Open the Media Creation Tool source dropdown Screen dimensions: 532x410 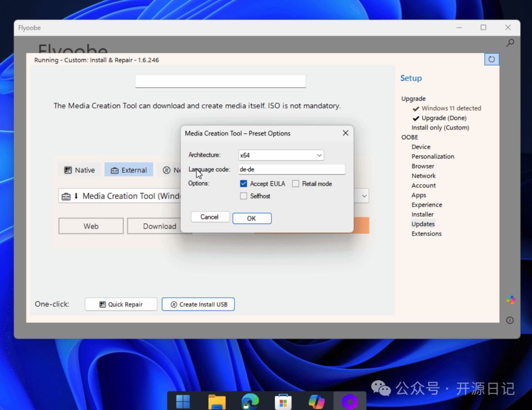(x=364, y=196)
